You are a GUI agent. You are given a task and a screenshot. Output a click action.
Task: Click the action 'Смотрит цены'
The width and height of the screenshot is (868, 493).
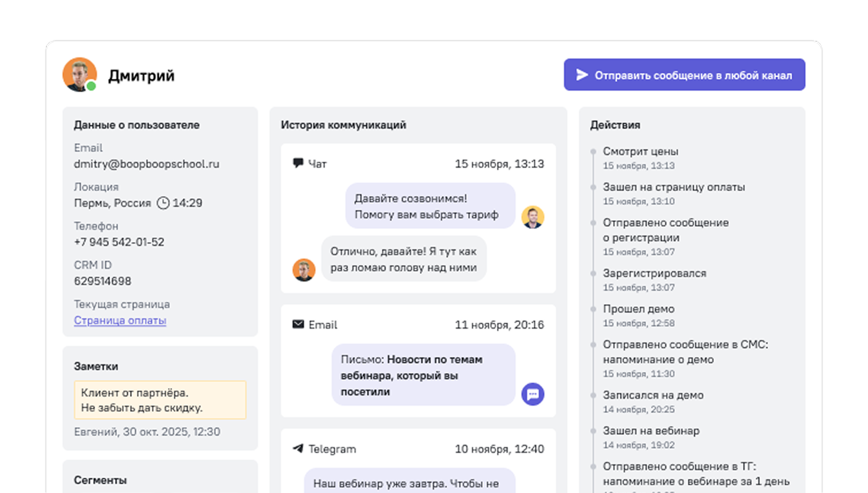tap(641, 151)
